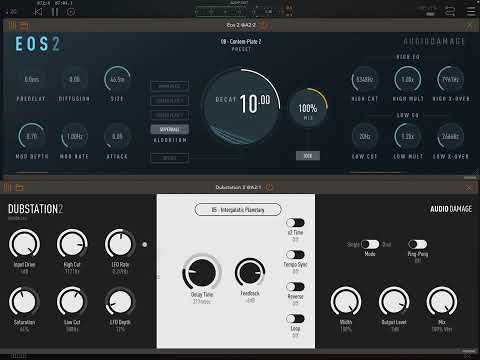
Task: Click the Eos 2 100% Mix knob
Action: pyautogui.click(x=308, y=108)
